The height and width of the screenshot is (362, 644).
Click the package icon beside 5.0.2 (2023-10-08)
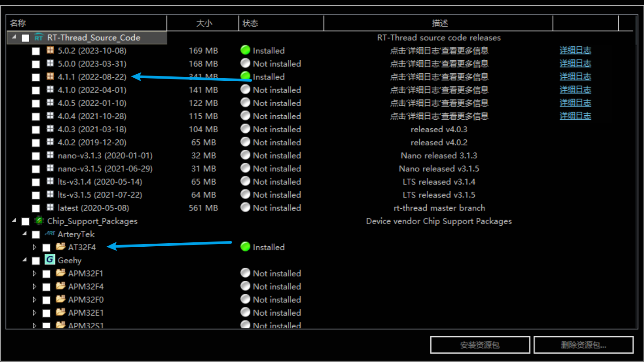pyautogui.click(x=50, y=50)
